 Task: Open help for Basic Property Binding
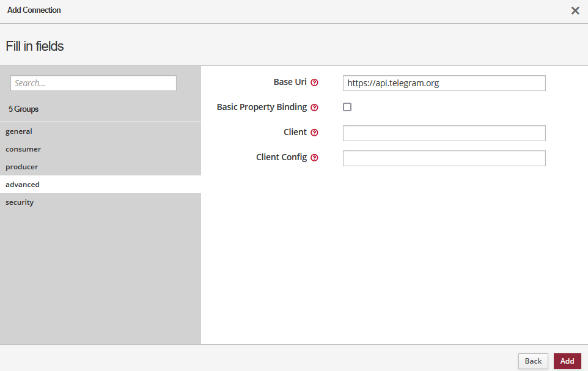click(314, 108)
